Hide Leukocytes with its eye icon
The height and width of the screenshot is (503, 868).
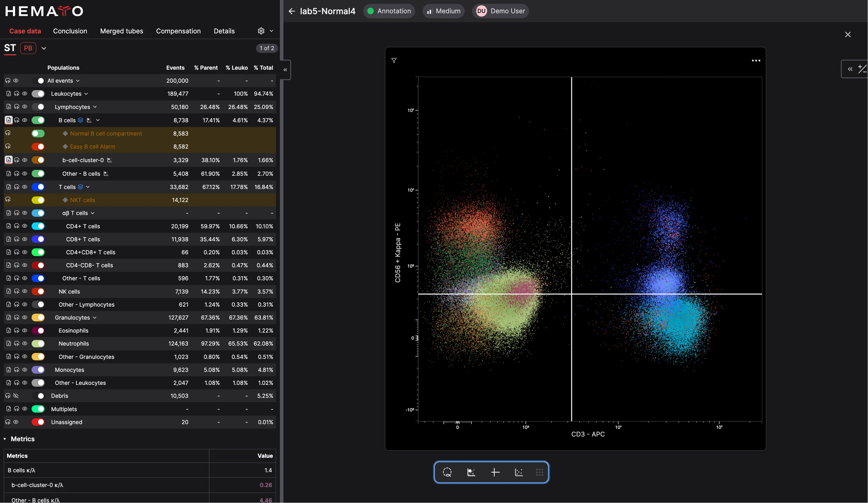point(25,94)
